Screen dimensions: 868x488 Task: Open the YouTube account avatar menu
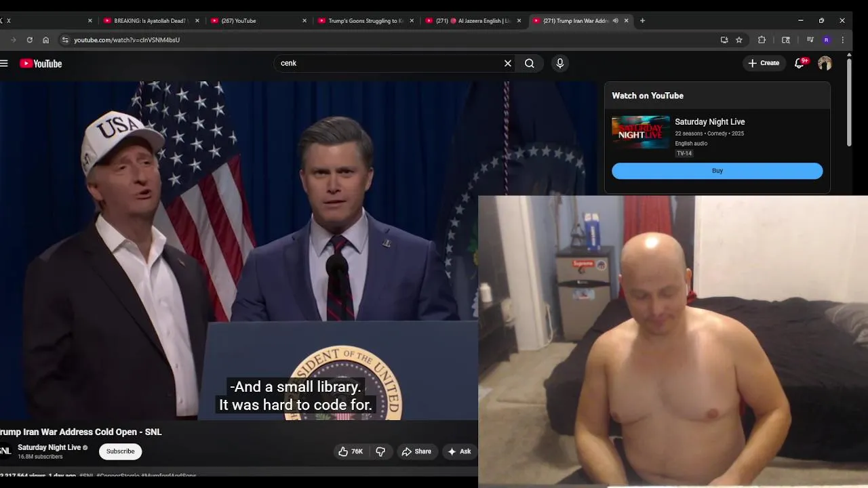825,63
